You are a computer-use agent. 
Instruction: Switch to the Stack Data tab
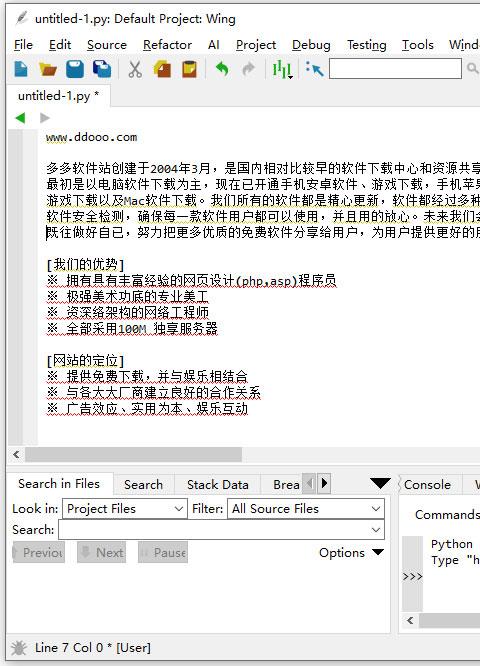tap(217, 485)
